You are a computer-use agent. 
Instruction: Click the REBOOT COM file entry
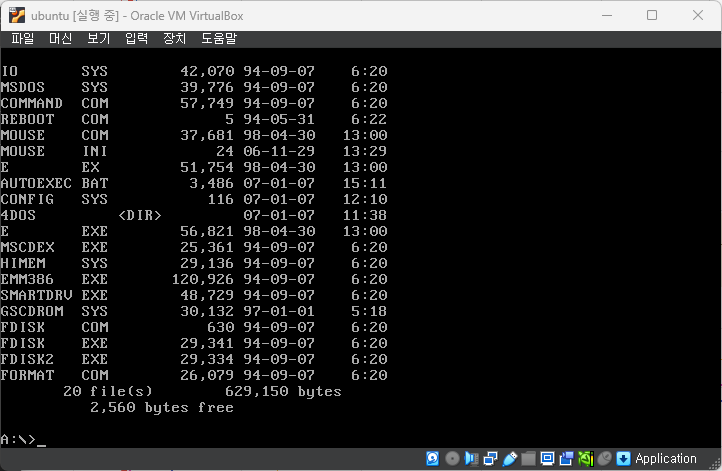[194, 119]
